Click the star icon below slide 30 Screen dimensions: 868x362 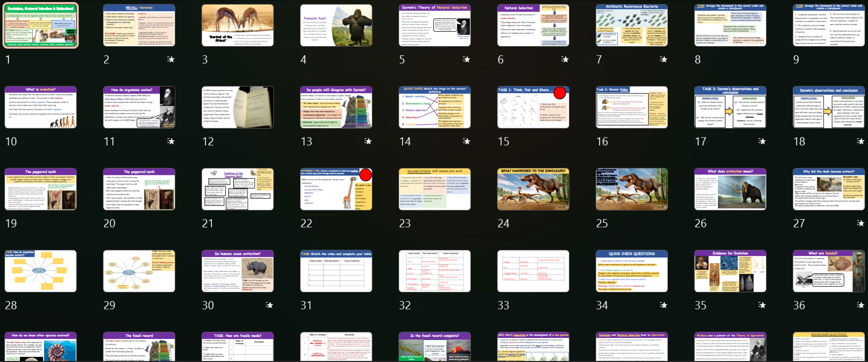coord(269,305)
